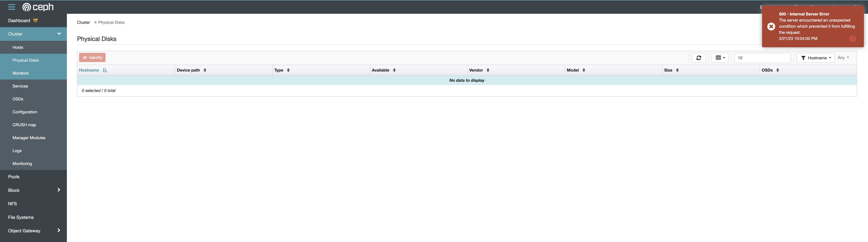The height and width of the screenshot is (242, 868).
Task: Sort by Device path column arrows
Action: 205,70
